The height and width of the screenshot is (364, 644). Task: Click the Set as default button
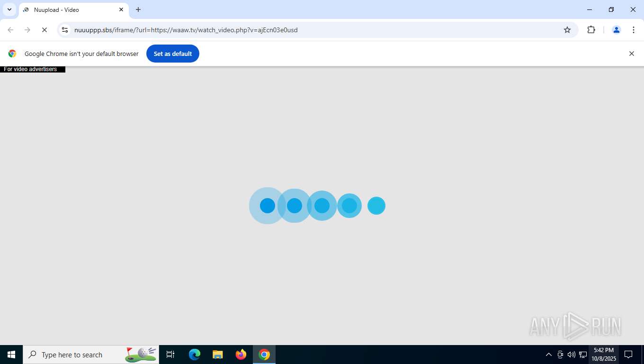pyautogui.click(x=173, y=54)
